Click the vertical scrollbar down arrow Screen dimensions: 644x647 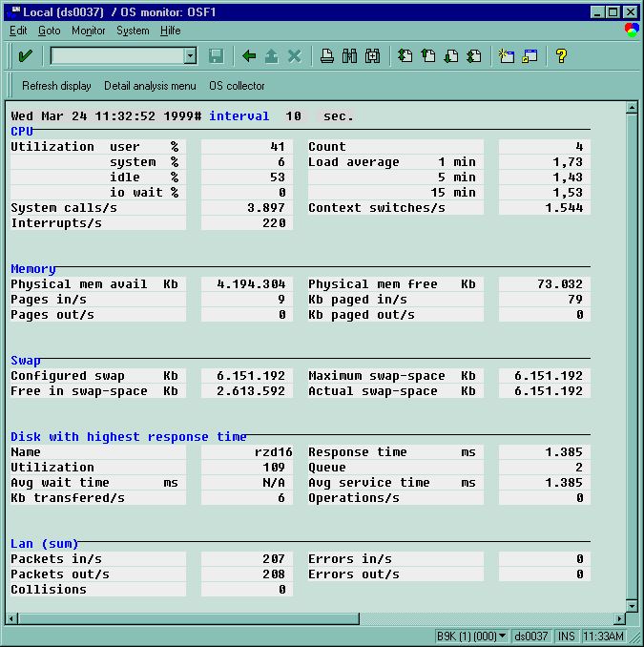(x=631, y=605)
